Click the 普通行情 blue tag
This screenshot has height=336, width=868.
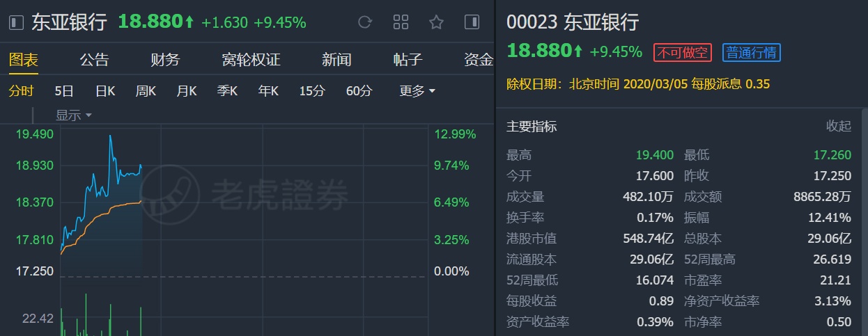click(752, 52)
